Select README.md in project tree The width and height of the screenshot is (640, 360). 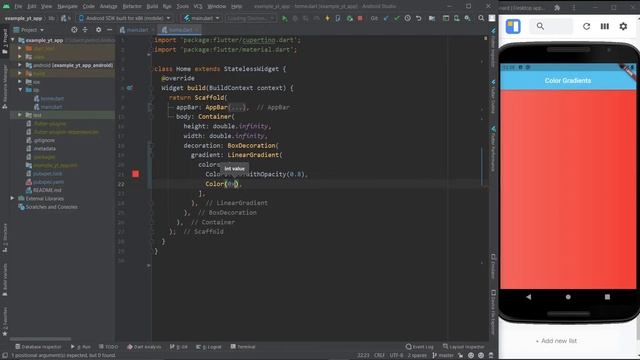(x=44, y=190)
